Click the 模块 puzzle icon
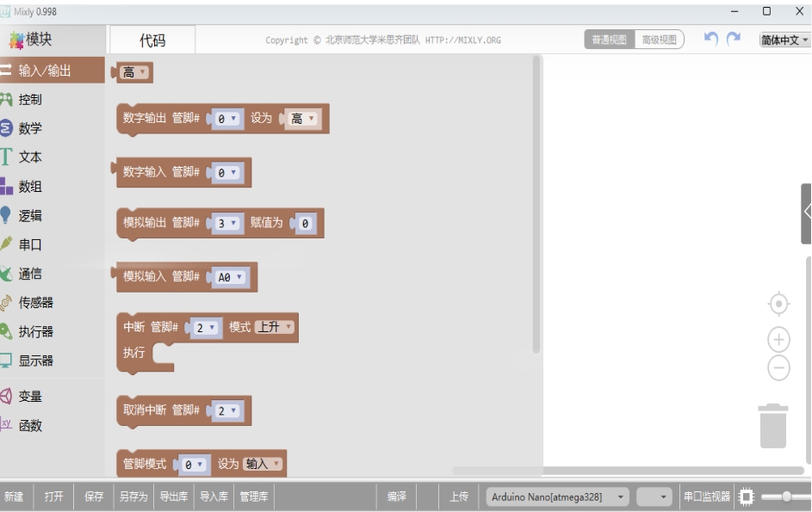This screenshot has width=812, height=512. pyautogui.click(x=16, y=40)
